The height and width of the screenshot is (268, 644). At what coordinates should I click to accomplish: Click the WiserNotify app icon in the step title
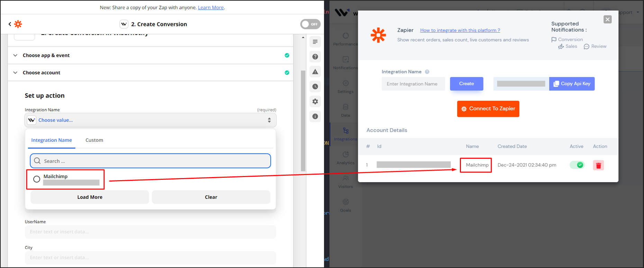[124, 24]
